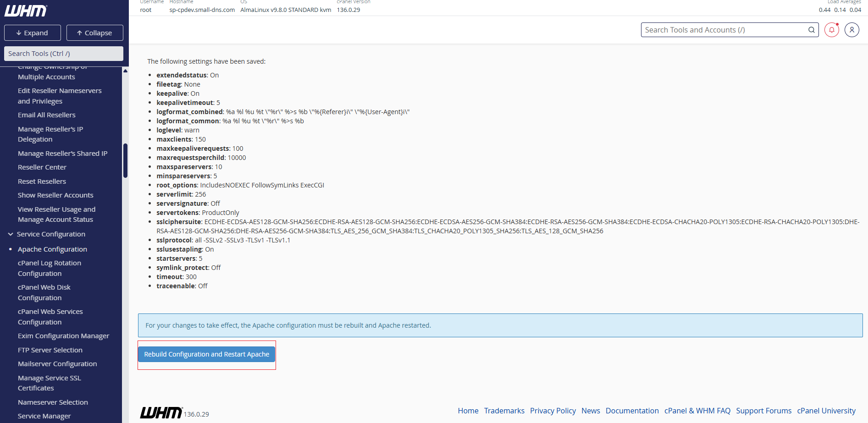Click the sslprotocol setting line
This screenshot has height=423, width=868.
(x=223, y=240)
